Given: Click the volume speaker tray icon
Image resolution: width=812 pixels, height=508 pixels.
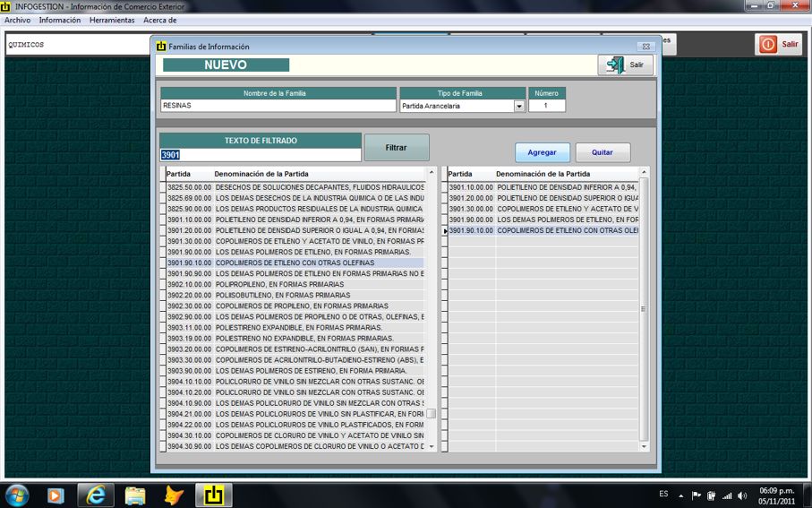Looking at the screenshot, I should click(742, 495).
